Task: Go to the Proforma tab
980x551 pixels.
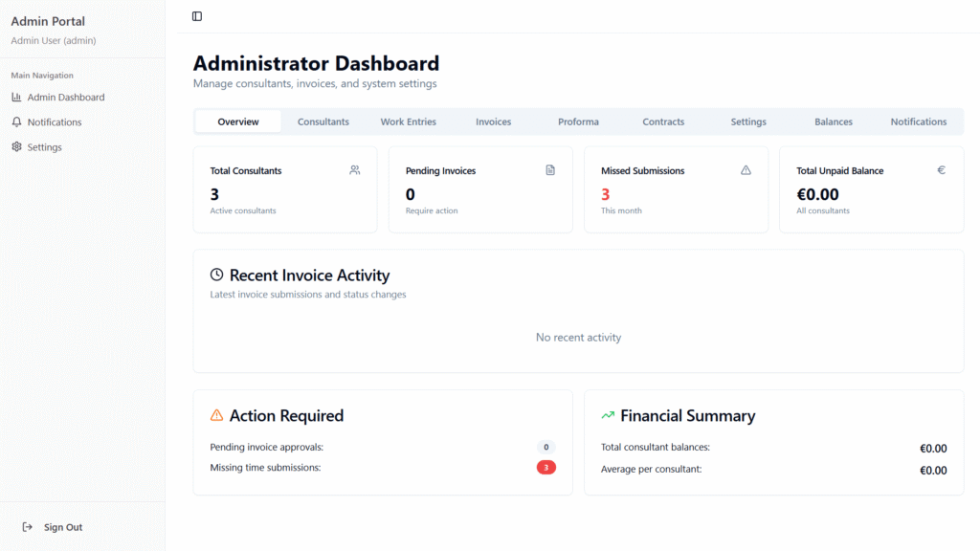Action: pyautogui.click(x=578, y=121)
